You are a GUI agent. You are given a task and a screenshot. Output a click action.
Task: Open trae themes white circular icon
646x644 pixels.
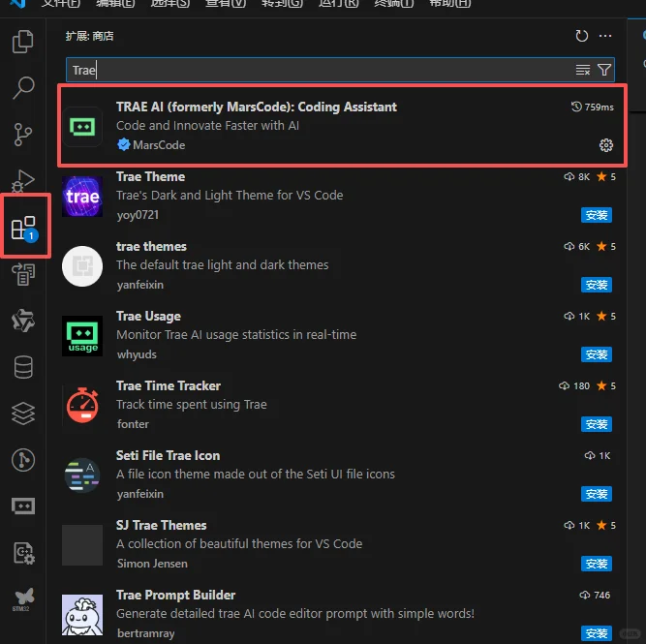click(x=82, y=266)
